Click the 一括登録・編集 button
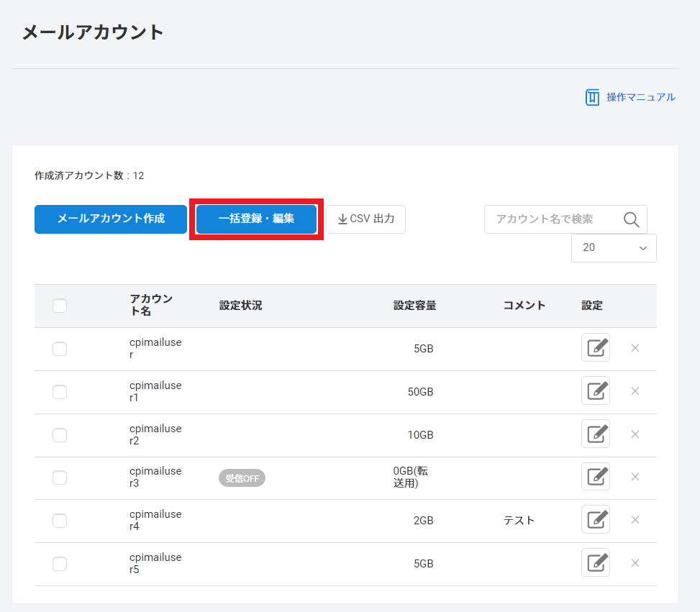This screenshot has height=612, width=700. pos(256,219)
